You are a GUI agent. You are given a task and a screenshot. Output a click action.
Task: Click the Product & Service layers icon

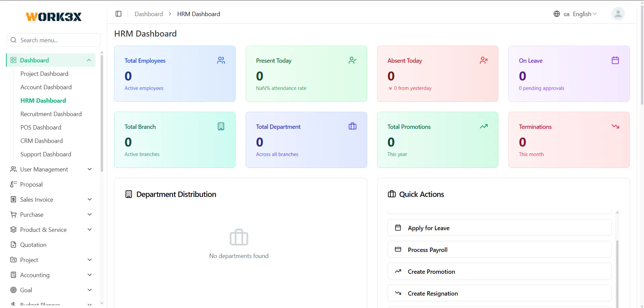pyautogui.click(x=13, y=229)
